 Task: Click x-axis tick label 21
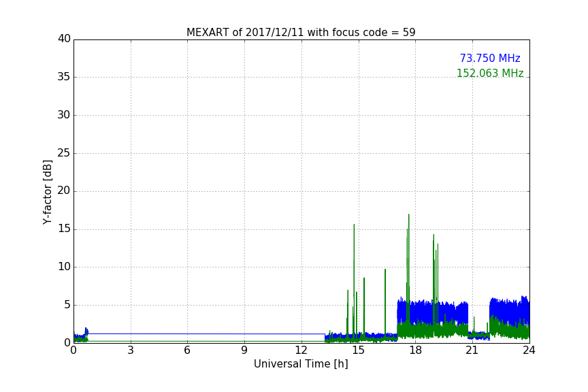472,350
